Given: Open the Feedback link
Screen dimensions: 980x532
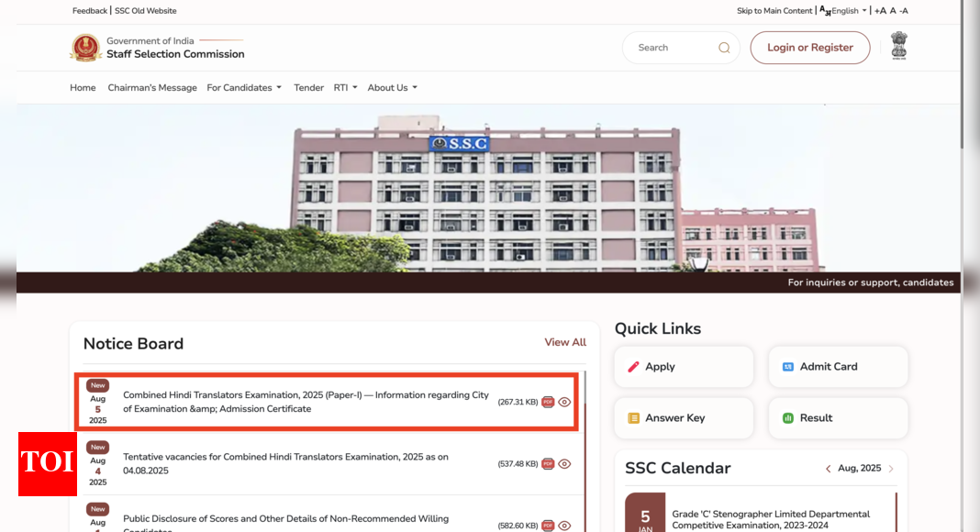Looking at the screenshot, I should coord(89,11).
